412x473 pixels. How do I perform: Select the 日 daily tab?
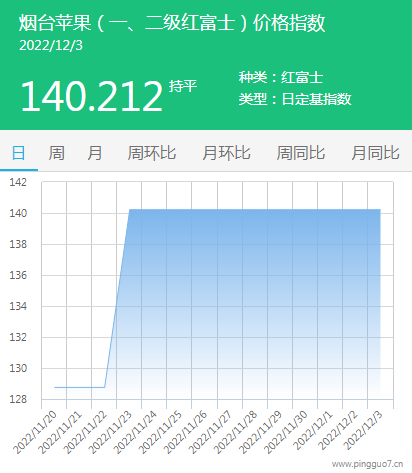point(19,153)
